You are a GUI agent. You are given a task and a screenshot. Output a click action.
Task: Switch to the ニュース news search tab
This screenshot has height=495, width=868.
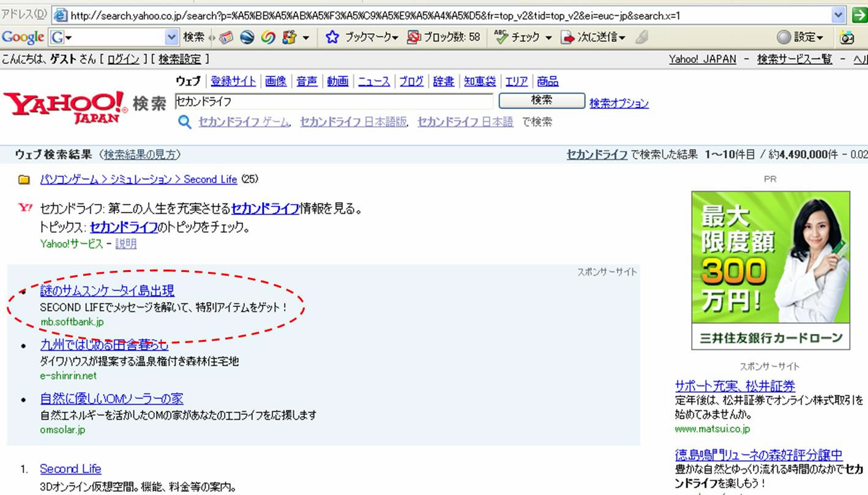[374, 81]
